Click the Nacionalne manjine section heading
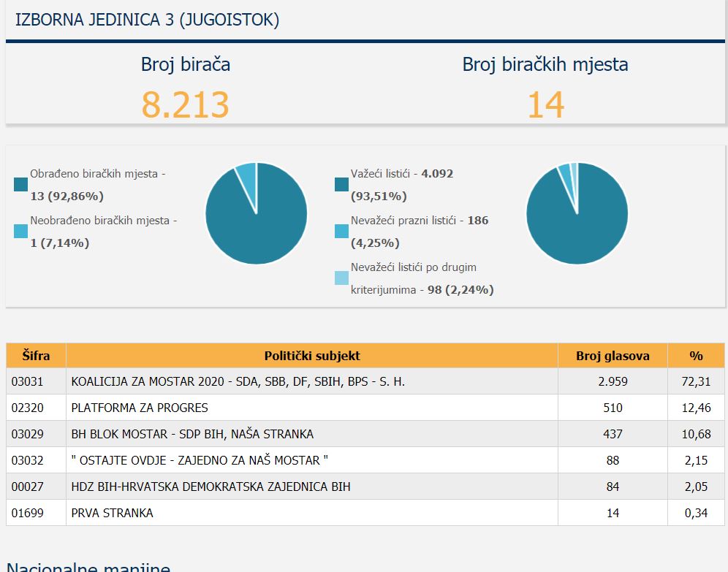728x572 pixels. pyautogui.click(x=88, y=566)
